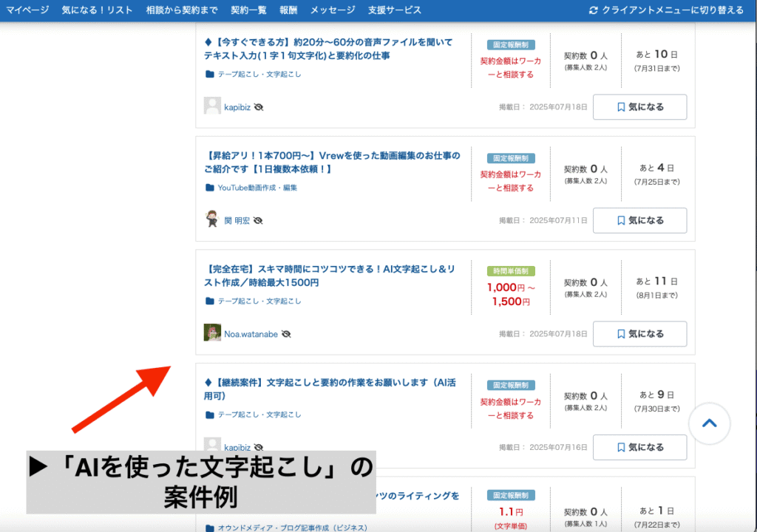Toggle hide-client eye icon next to 関 明宏

tap(258, 221)
